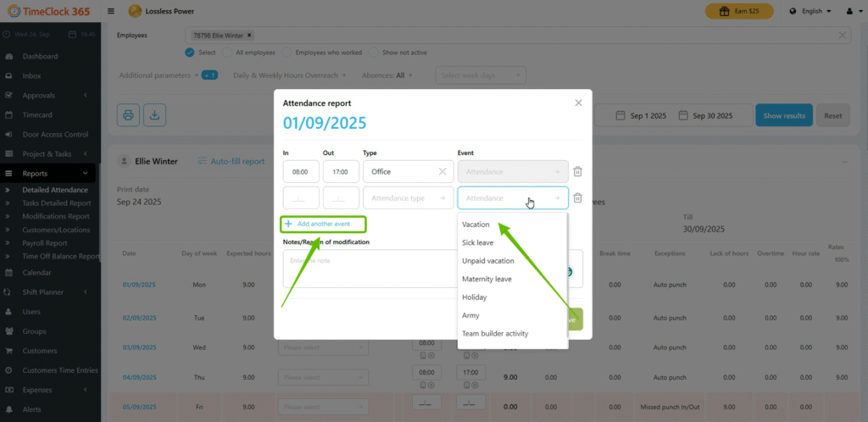
Task: Open the user account icon
Action: point(850,11)
